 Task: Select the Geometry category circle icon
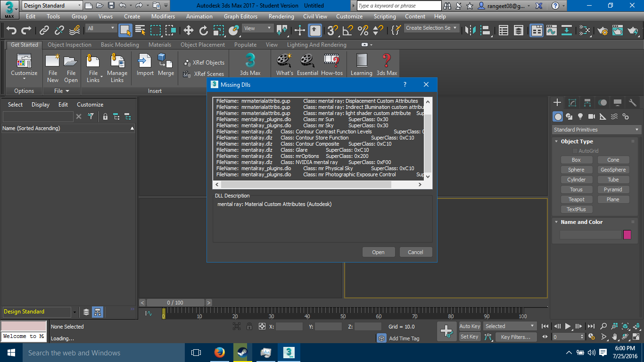click(558, 116)
